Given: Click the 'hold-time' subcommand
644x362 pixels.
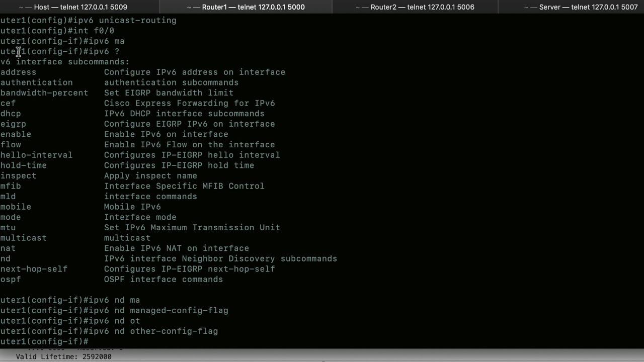Looking at the screenshot, I should tap(23, 165).
